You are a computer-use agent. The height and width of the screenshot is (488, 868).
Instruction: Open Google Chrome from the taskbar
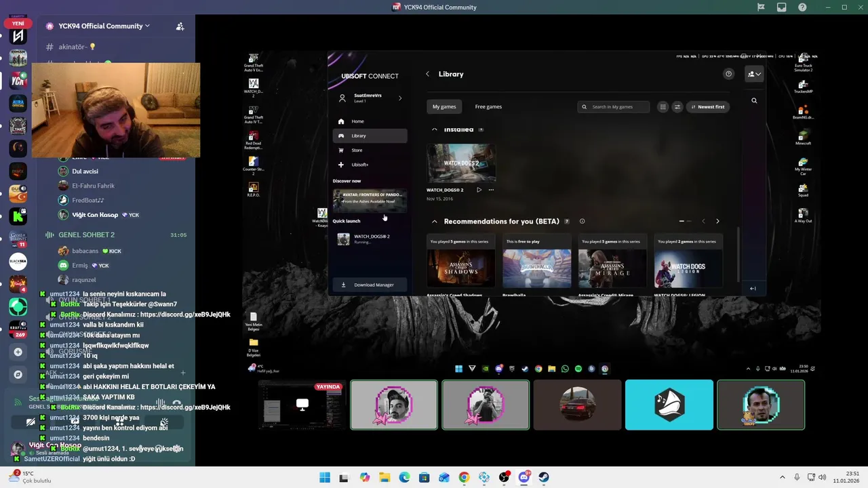(x=464, y=477)
